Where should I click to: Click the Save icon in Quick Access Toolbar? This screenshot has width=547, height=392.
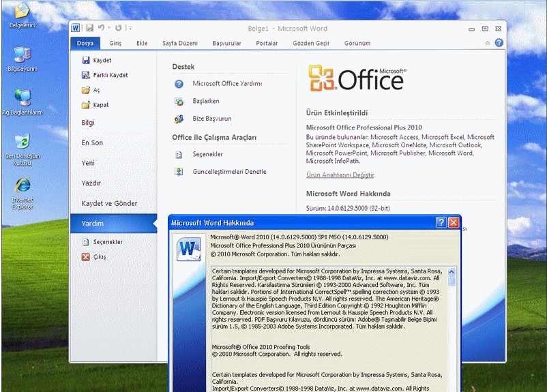point(89,28)
